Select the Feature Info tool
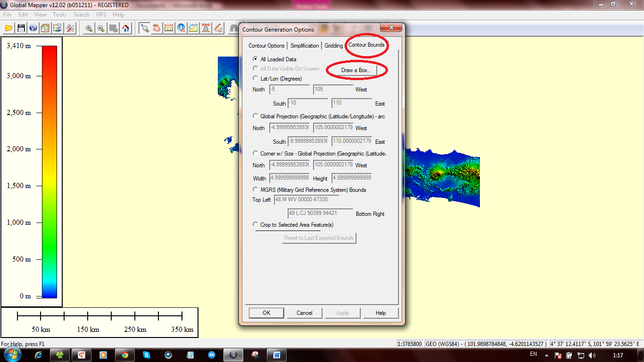644x362 pixels. 181,28
